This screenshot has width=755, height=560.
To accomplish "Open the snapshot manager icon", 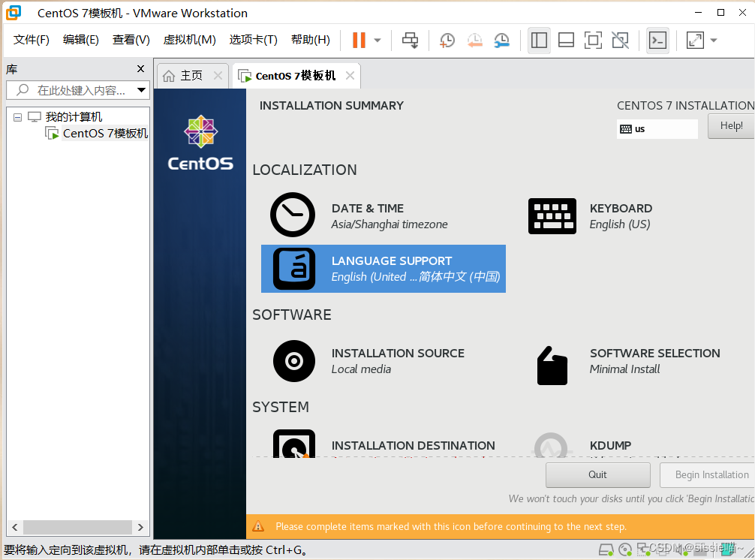I will 502,40.
